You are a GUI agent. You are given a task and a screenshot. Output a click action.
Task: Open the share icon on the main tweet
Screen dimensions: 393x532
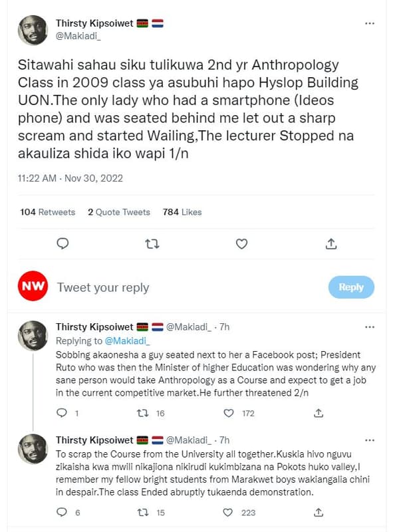(331, 244)
